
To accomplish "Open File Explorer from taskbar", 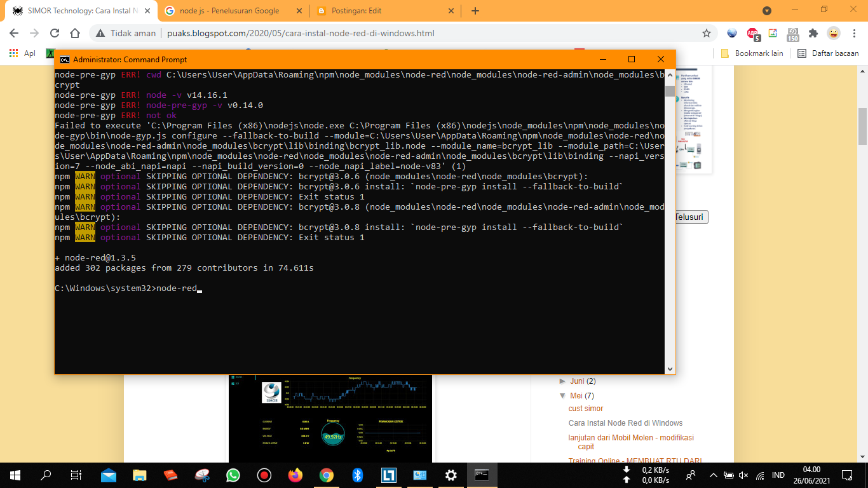I will coord(140,475).
